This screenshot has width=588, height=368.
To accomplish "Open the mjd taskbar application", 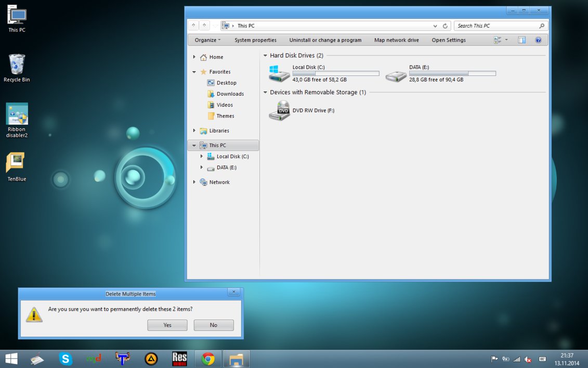I will click(x=94, y=359).
